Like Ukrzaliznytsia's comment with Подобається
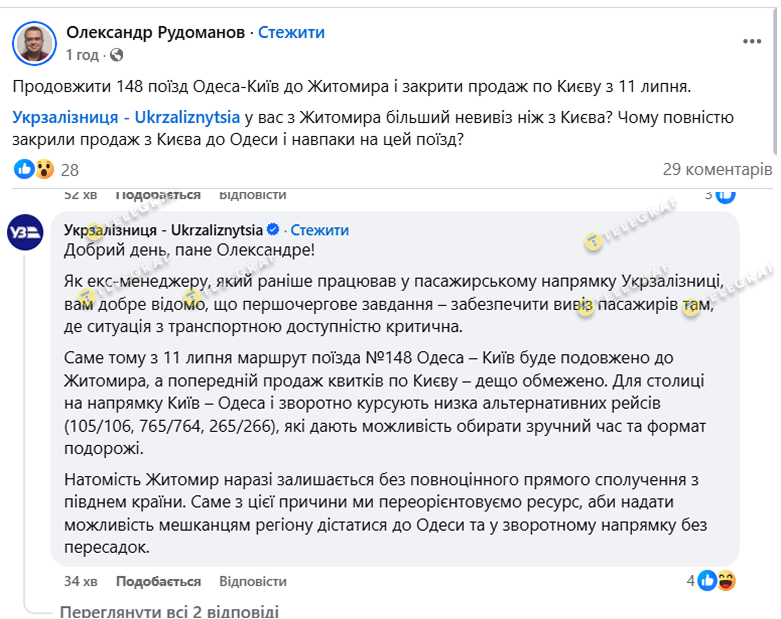 [x=158, y=581]
